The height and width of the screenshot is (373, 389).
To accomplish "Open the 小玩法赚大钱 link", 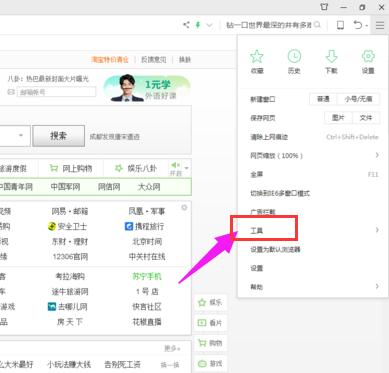I will (69, 364).
